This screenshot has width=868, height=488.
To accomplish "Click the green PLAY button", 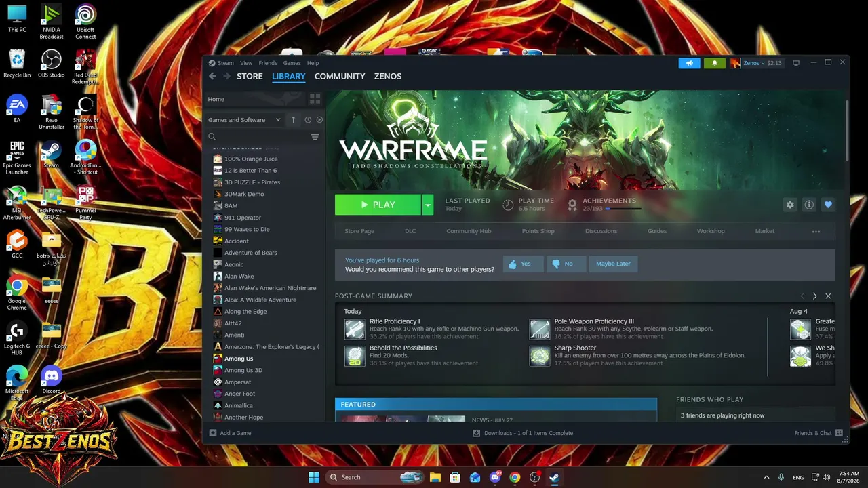I will pos(378,205).
